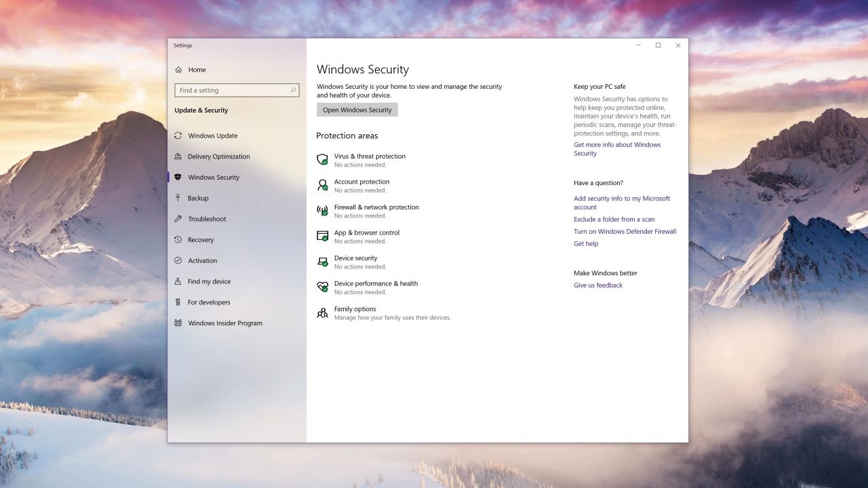Click the Virus & threat protection shield icon
This screenshot has width=868, height=488.
coord(323,160)
